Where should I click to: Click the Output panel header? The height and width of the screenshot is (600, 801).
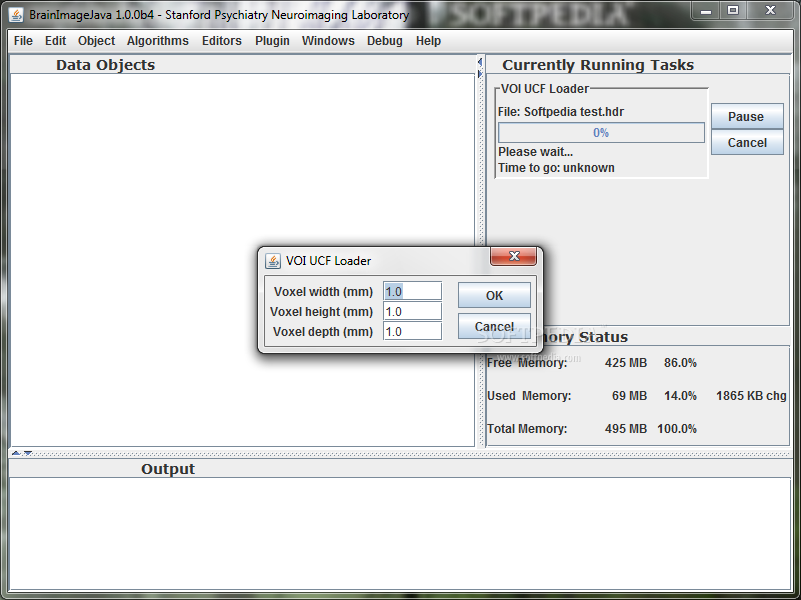(x=168, y=469)
